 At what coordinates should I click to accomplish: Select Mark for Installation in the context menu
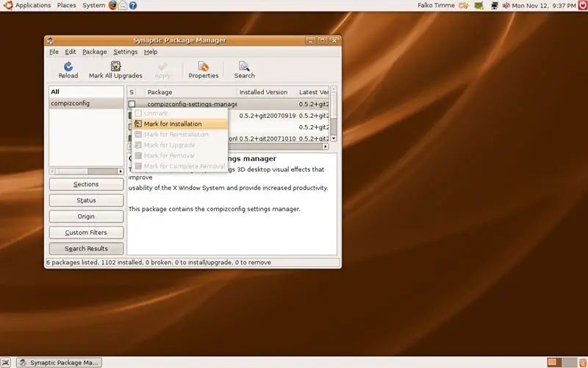[x=172, y=124]
